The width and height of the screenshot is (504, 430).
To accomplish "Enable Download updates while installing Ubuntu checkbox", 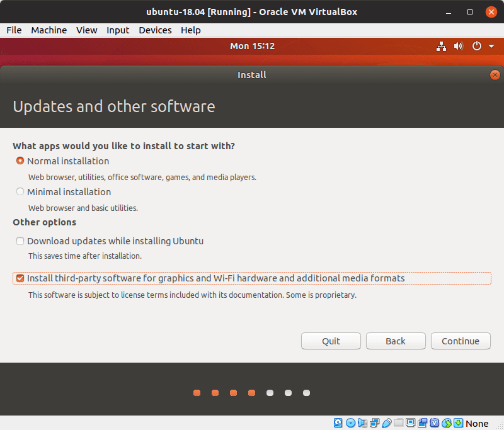I will (20, 241).
